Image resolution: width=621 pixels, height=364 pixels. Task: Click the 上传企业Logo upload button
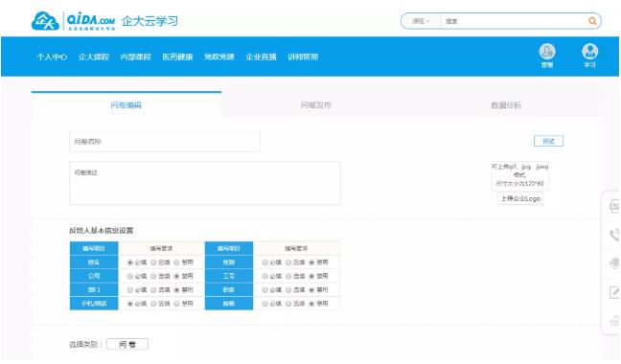[x=520, y=198]
